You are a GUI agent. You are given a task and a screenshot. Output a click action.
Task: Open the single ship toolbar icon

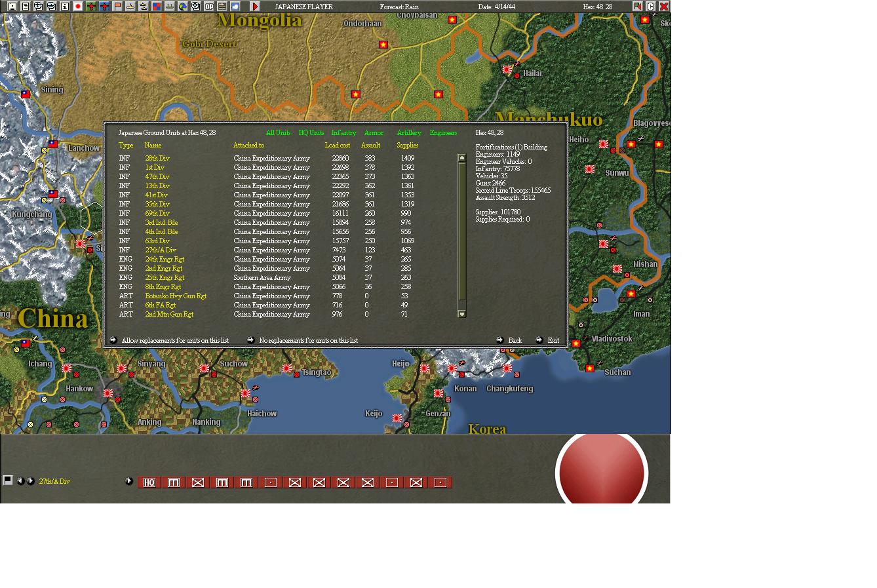pyautogui.click(x=130, y=7)
